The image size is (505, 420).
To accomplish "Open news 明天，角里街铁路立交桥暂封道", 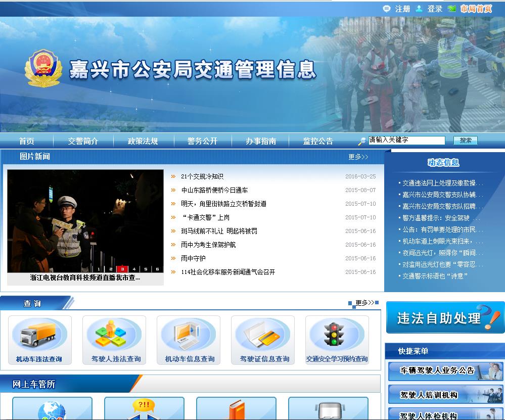I will click(x=223, y=204).
